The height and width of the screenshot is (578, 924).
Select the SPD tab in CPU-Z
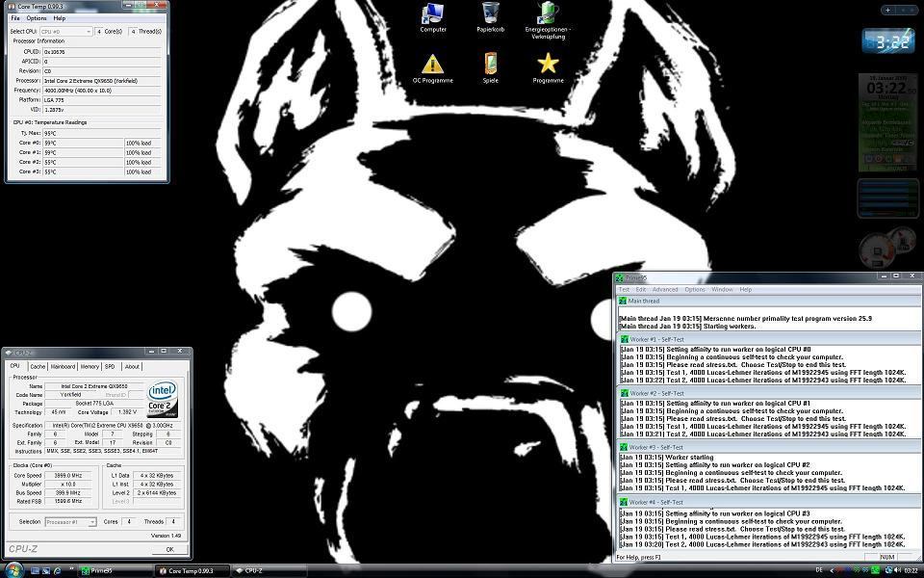110,366
